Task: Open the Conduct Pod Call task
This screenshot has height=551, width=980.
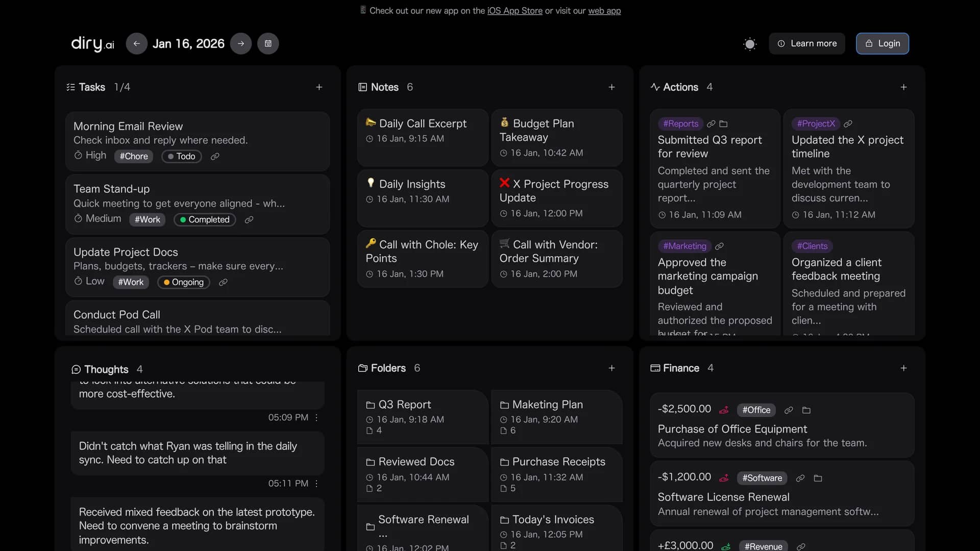Action: point(198,318)
